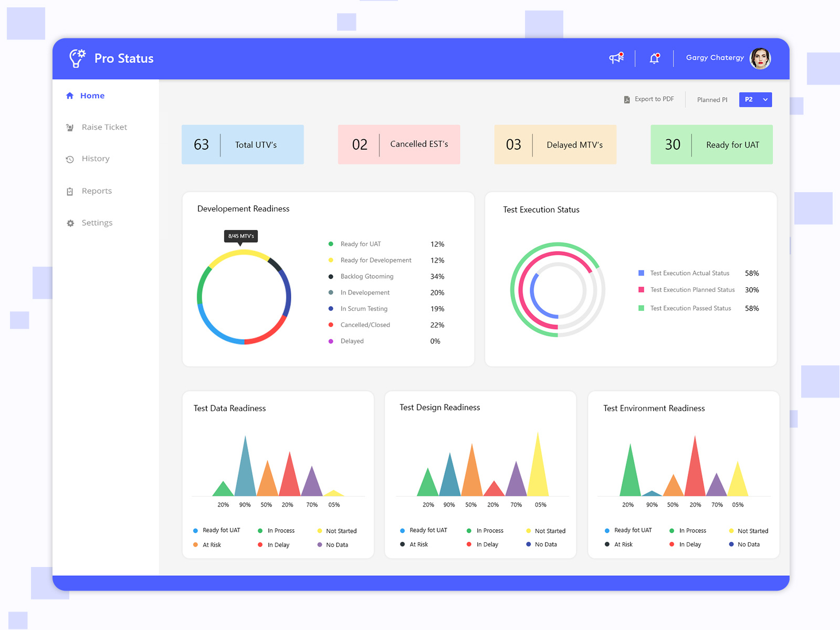Open History via the clock icon
Screen dimensions: 840x630
coord(70,159)
